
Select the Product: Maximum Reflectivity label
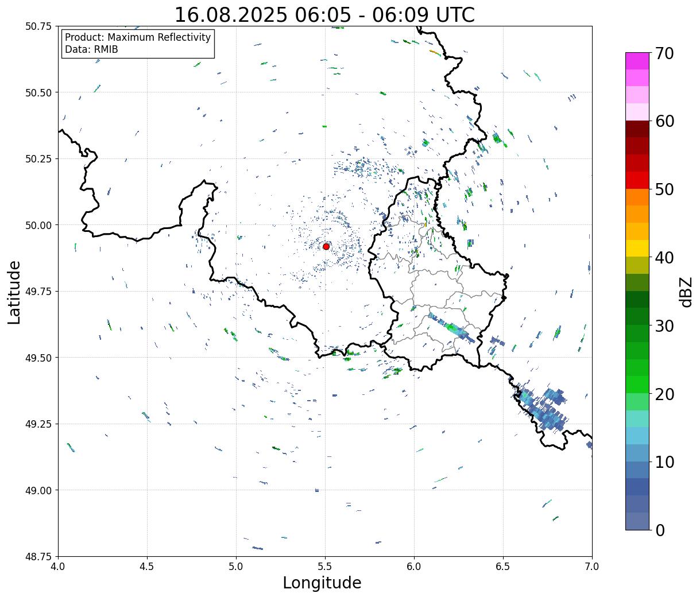[x=138, y=37]
